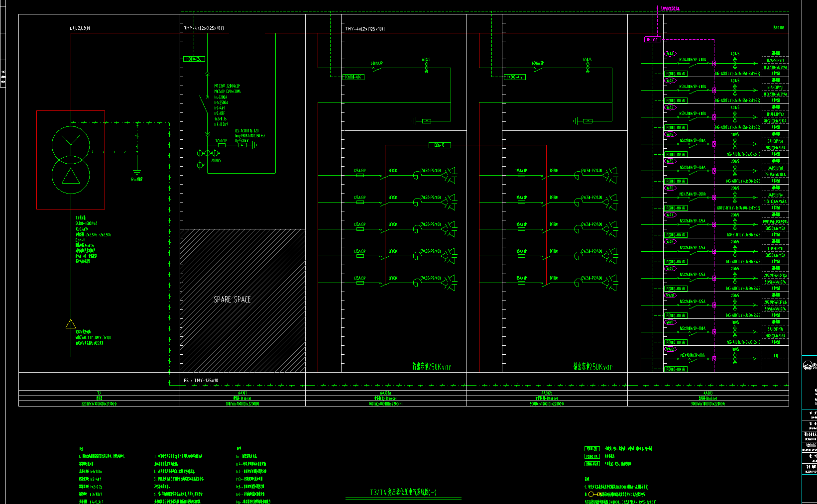Select the EOK-12 controller box
The height and width of the screenshot is (504, 817).
[x=440, y=145]
